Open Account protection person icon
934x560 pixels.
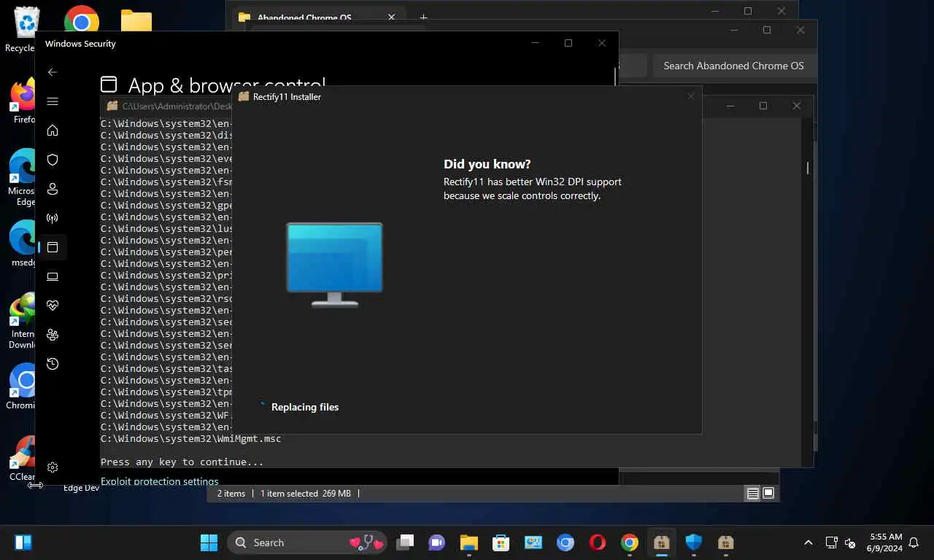click(53, 189)
